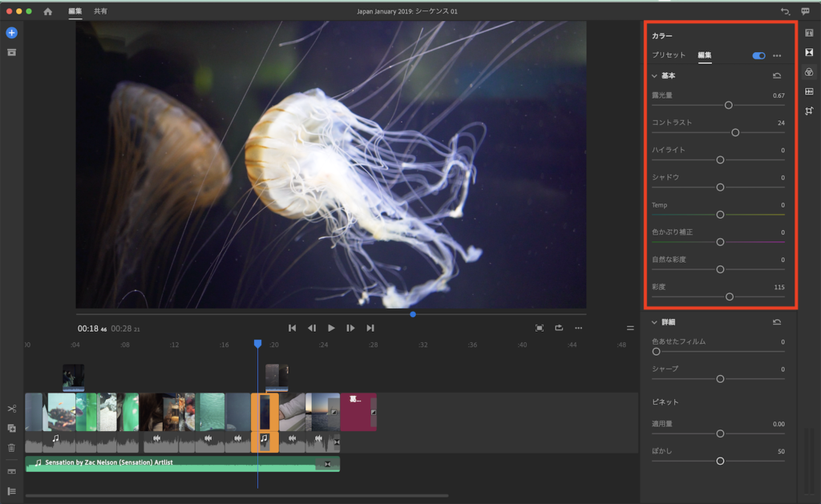The image size is (821, 504).
Task: Open the Titles panel icon
Action: pyautogui.click(x=809, y=33)
